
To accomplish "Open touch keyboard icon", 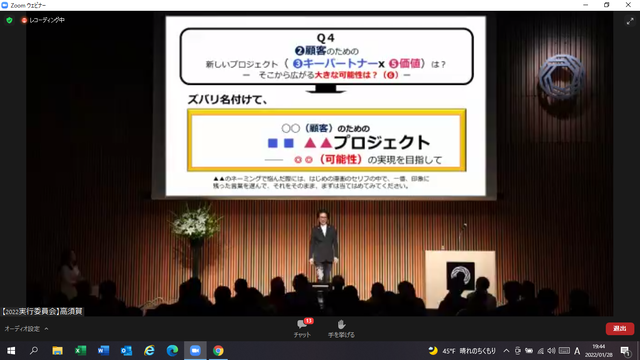I will pyautogui.click(x=564, y=351).
